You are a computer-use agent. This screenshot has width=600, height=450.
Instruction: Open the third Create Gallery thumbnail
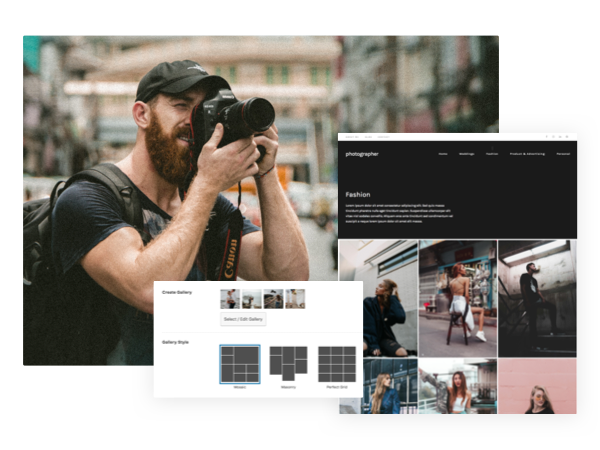tap(273, 298)
